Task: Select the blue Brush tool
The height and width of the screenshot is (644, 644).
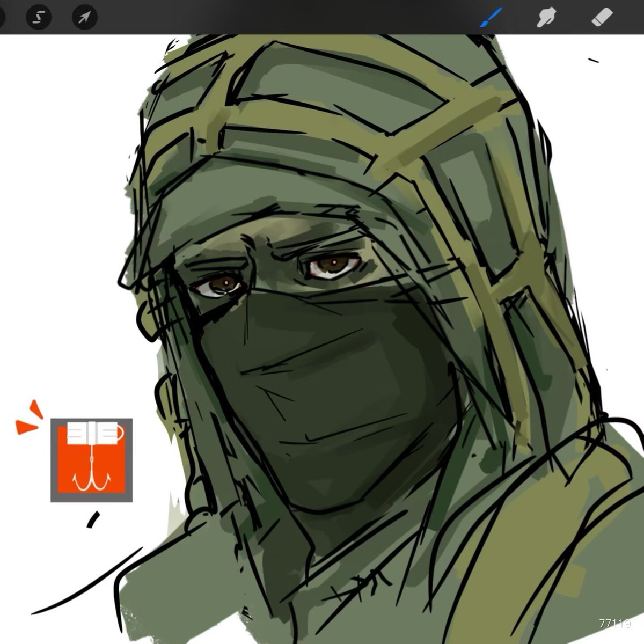Action: pyautogui.click(x=491, y=18)
